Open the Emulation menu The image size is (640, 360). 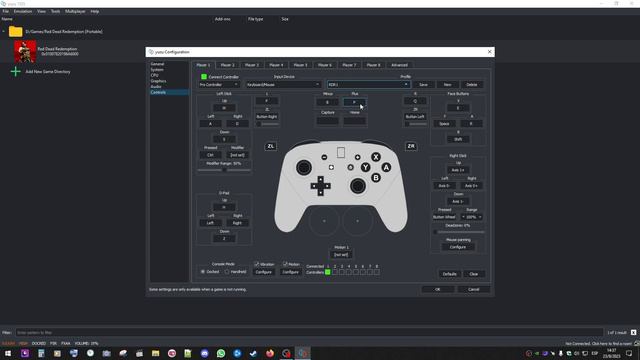pos(23,11)
